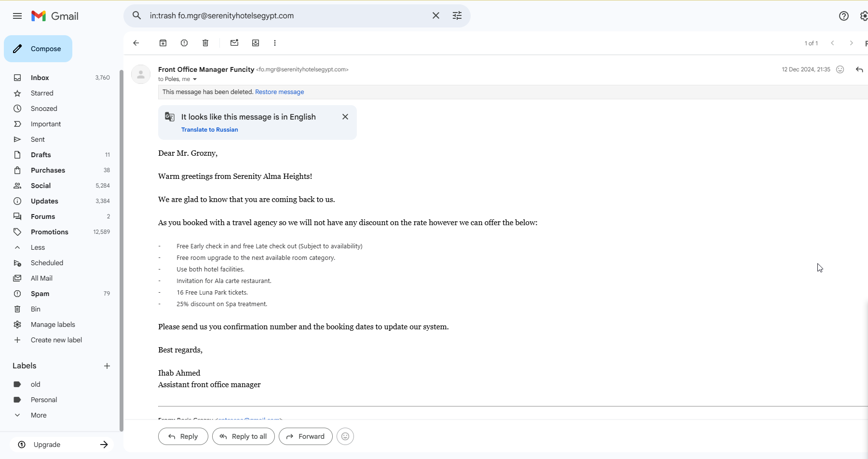This screenshot has width=868, height=459.
Task: Report this message as spam
Action: coord(184,43)
